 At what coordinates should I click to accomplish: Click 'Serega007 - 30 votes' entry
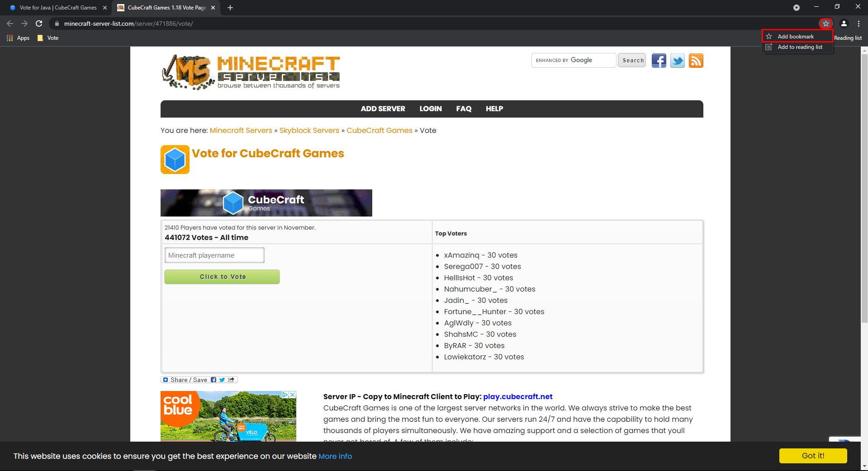(x=483, y=266)
